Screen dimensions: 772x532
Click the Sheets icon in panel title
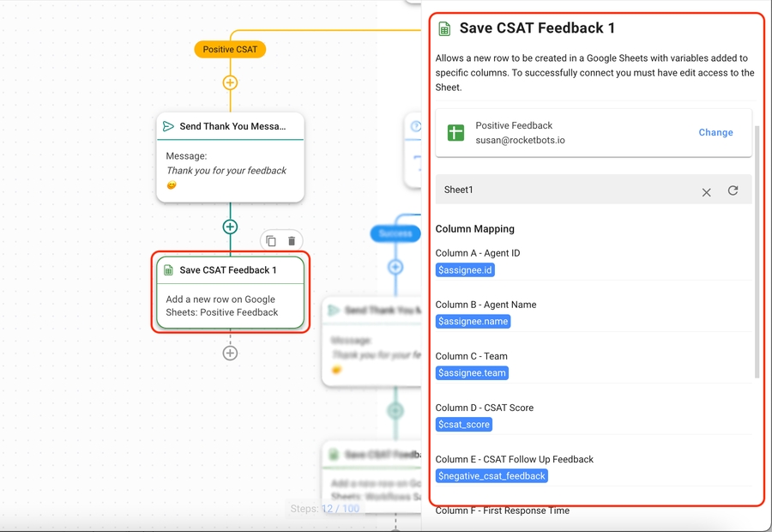pos(444,29)
